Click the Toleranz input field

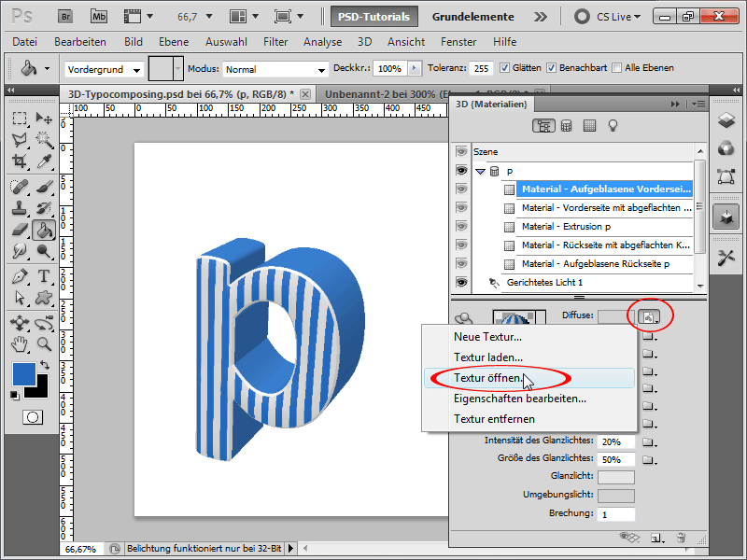point(481,68)
